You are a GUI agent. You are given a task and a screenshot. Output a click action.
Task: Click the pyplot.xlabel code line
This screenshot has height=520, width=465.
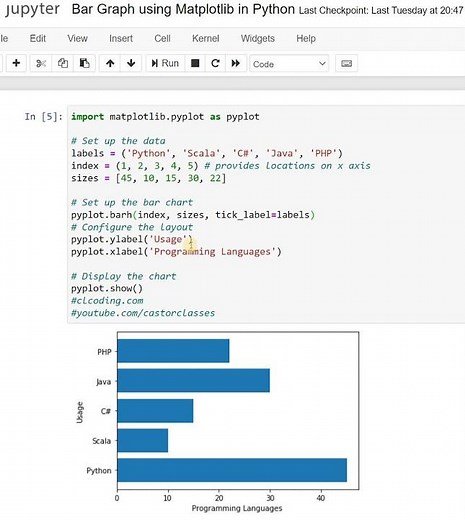click(x=176, y=252)
